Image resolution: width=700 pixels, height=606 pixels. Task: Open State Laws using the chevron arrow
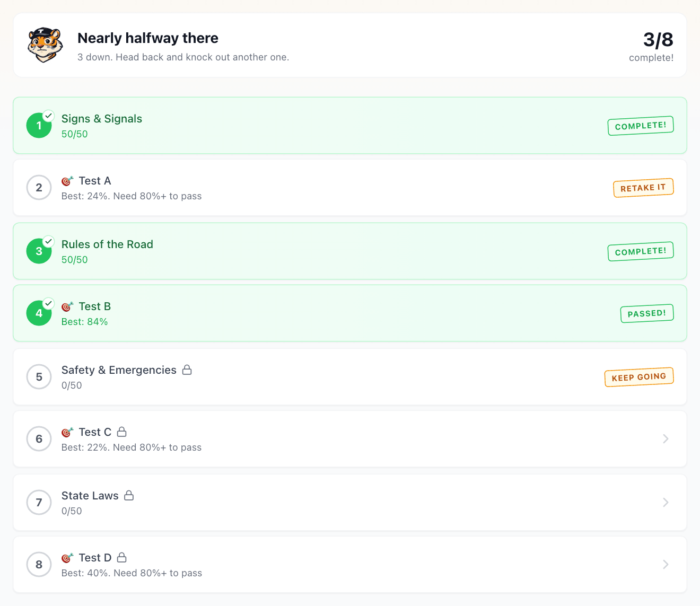(x=666, y=503)
